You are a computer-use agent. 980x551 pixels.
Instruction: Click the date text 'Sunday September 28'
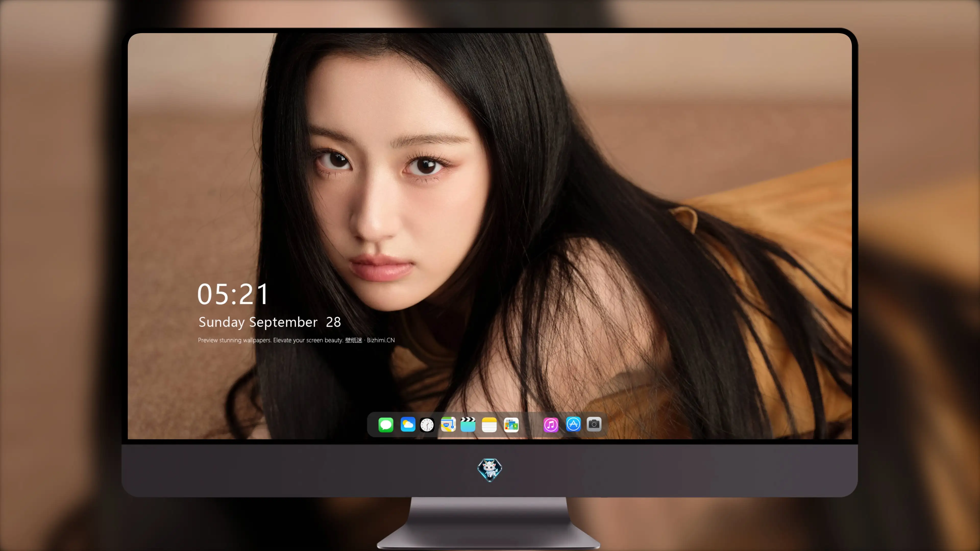coord(270,322)
